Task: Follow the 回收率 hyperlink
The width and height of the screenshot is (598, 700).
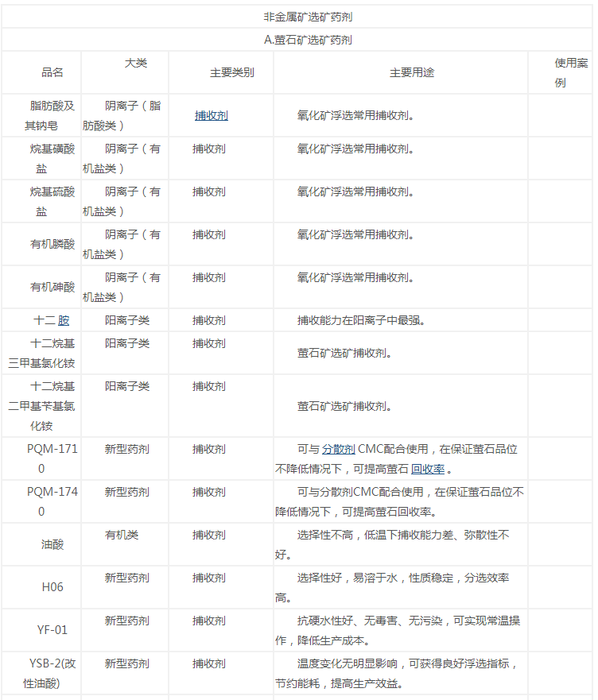Action: (x=428, y=470)
